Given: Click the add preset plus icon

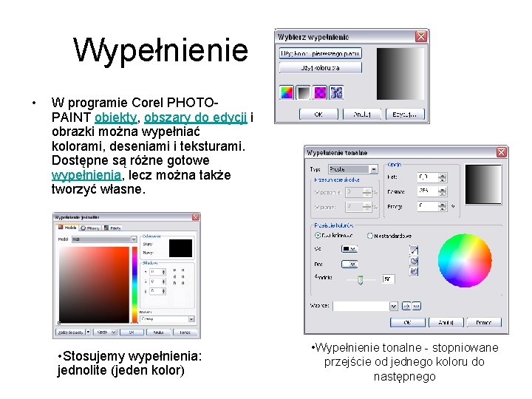Looking at the screenshot, I should (406, 306).
